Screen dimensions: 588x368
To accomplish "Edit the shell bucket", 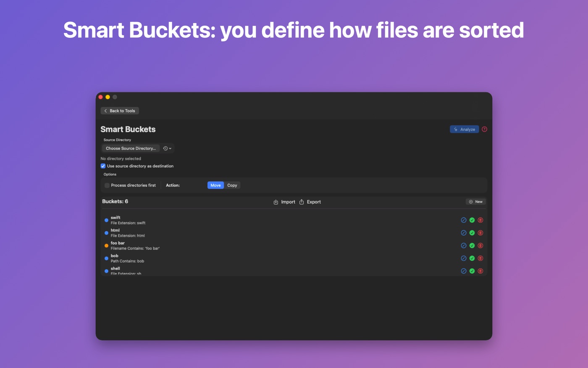I will point(464,271).
